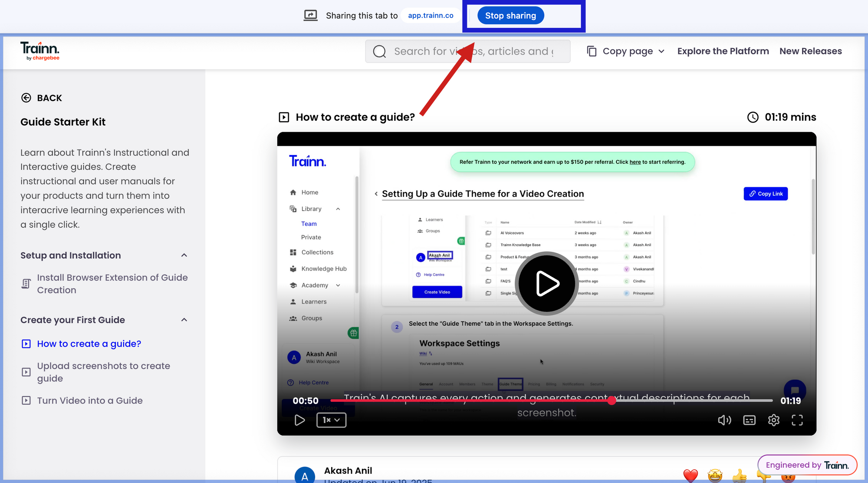Click the tab sharing screen icon
Screen dimensions: 868x483
tap(310, 16)
